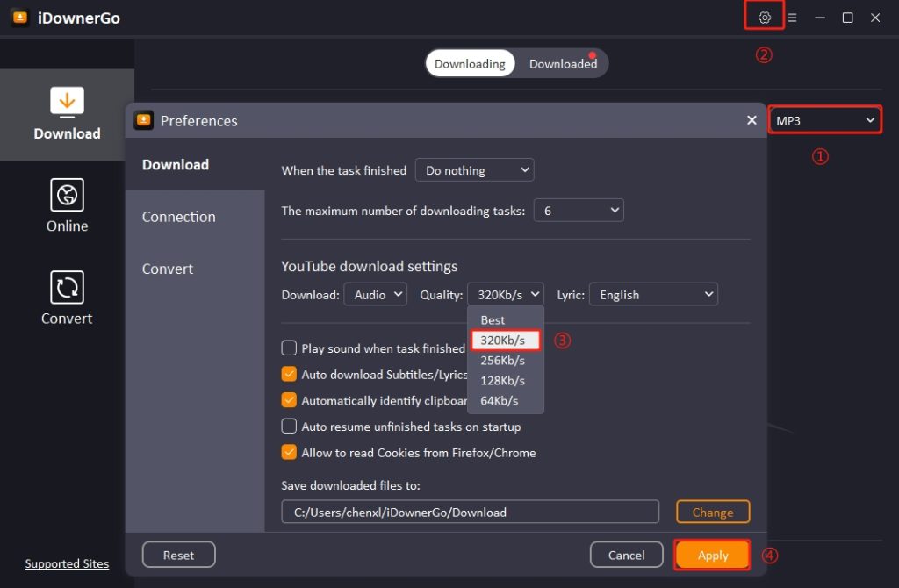
Task: Click the Reset button
Action: [x=179, y=555]
